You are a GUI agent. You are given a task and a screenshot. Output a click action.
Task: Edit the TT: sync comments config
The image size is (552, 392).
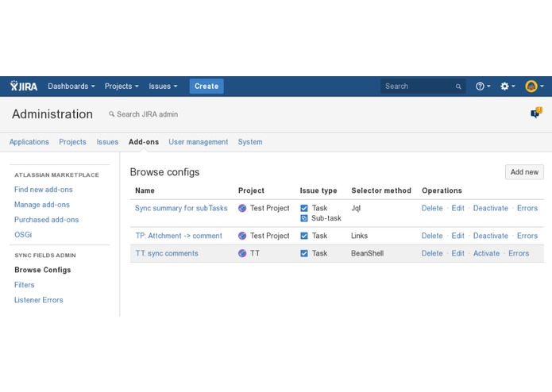point(457,253)
